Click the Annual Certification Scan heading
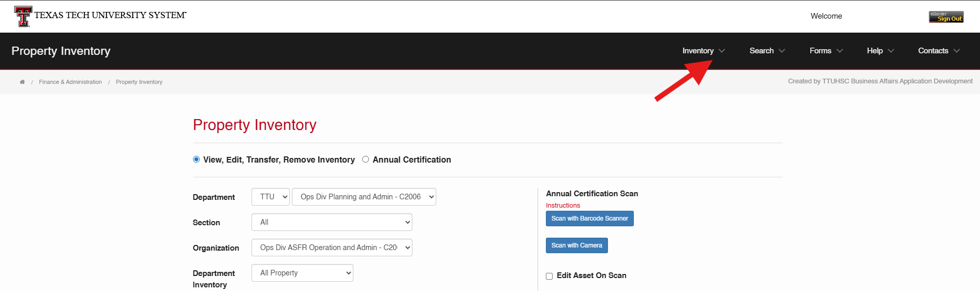This screenshot has height=291, width=980. click(x=592, y=194)
